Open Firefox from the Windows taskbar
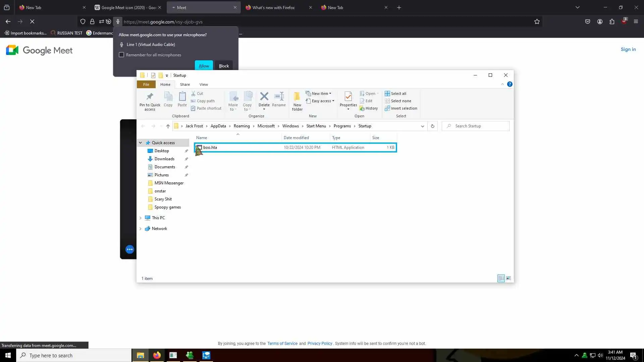Viewport: 644px width, 362px height. pos(157,355)
